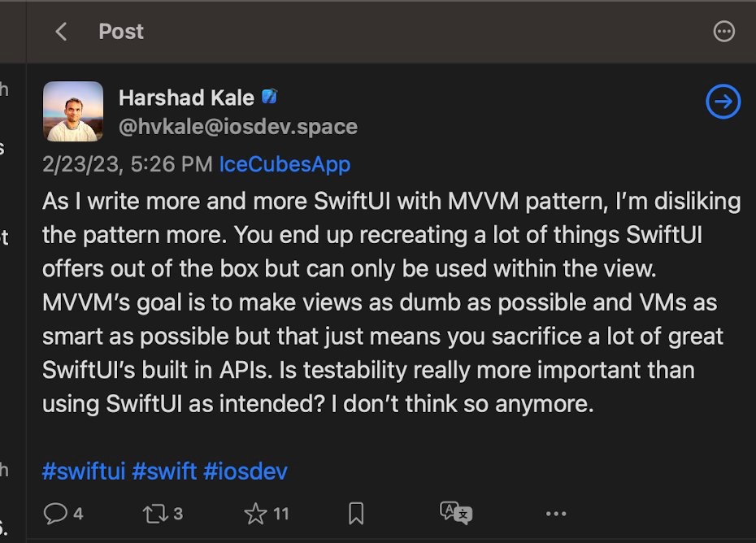
Task: Click the Post title in the header
Action: [121, 32]
